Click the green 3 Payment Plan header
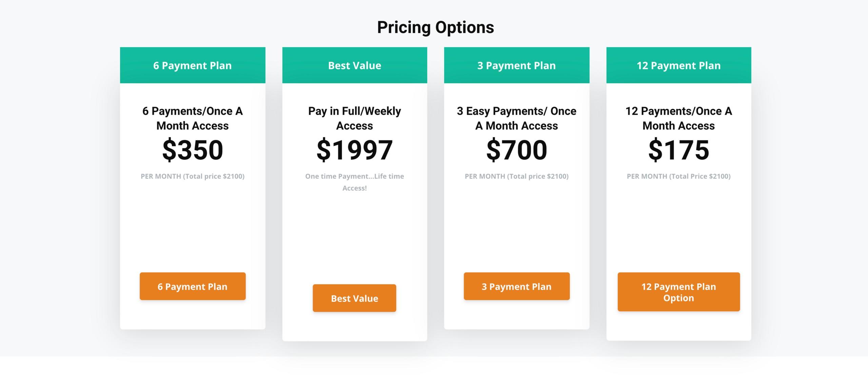 pyautogui.click(x=517, y=65)
